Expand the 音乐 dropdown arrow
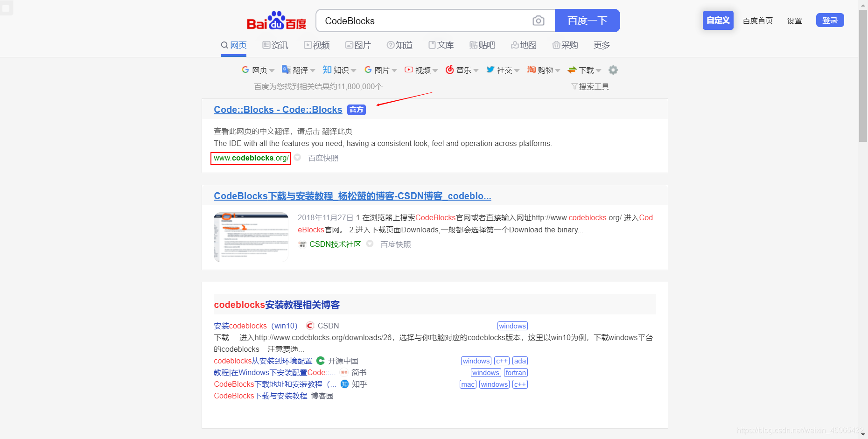Image resolution: width=868 pixels, height=439 pixels. (476, 70)
